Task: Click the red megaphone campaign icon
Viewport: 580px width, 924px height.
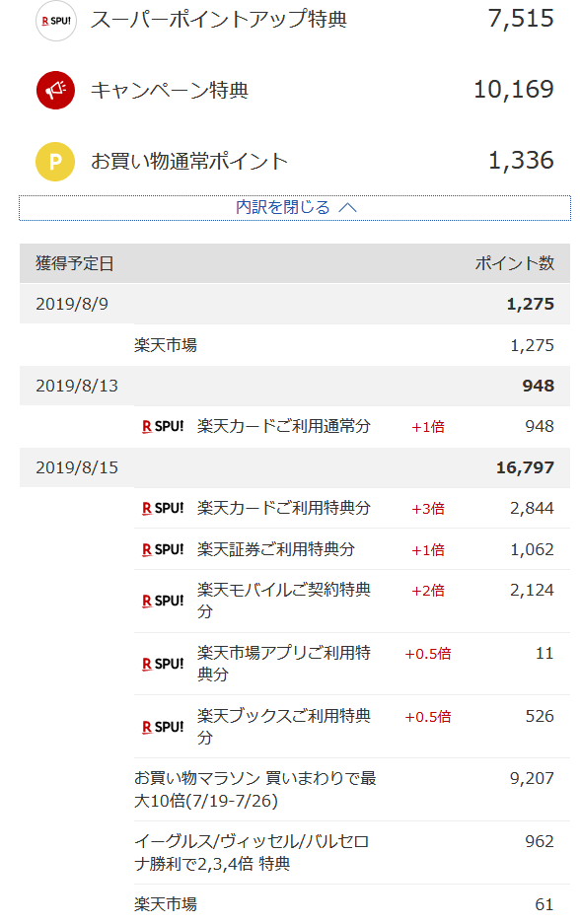Action: pyautogui.click(x=55, y=90)
